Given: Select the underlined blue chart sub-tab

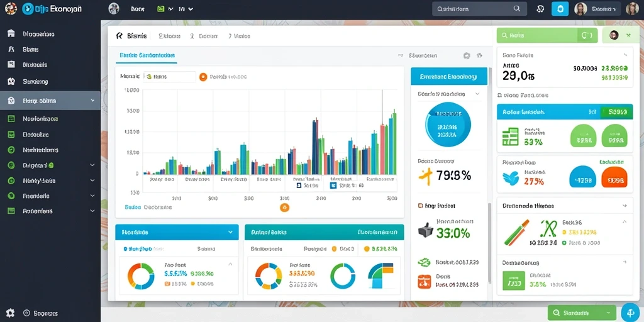Looking at the screenshot, I should [147, 55].
